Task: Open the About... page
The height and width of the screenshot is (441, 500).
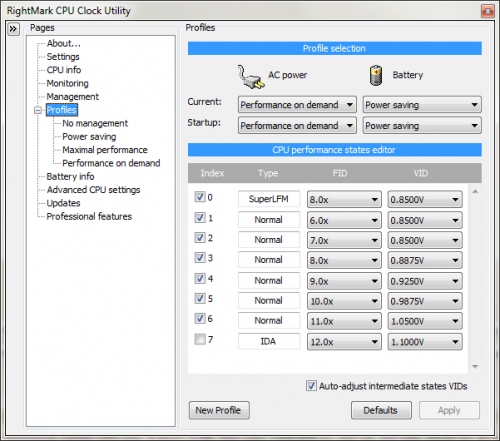Action: tap(63, 43)
